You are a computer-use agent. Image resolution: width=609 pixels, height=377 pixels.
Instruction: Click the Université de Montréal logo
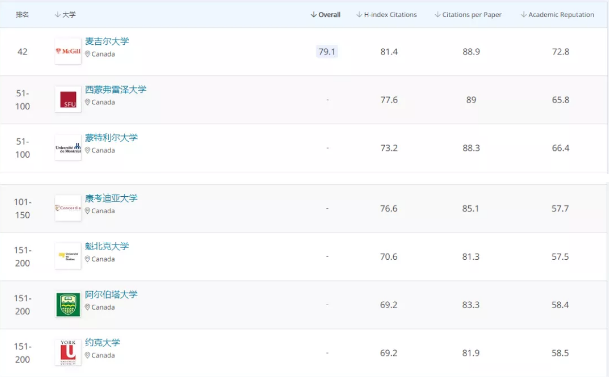click(68, 148)
